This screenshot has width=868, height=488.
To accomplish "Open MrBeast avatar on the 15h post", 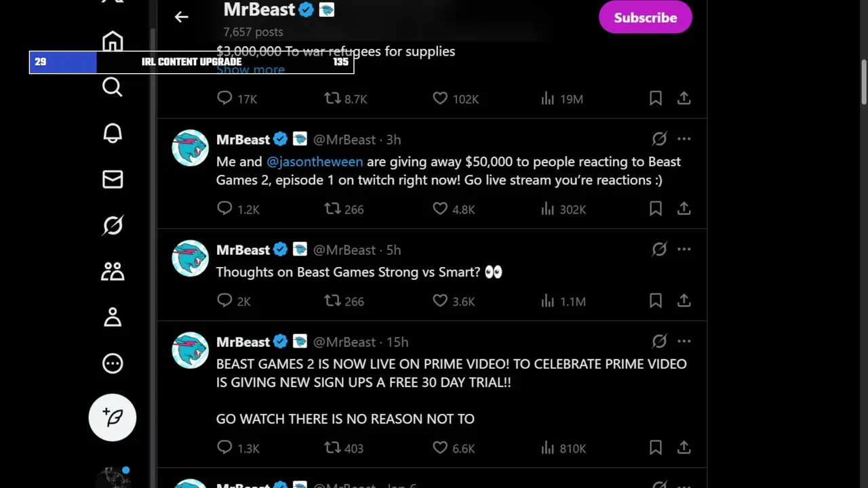I will click(x=190, y=350).
